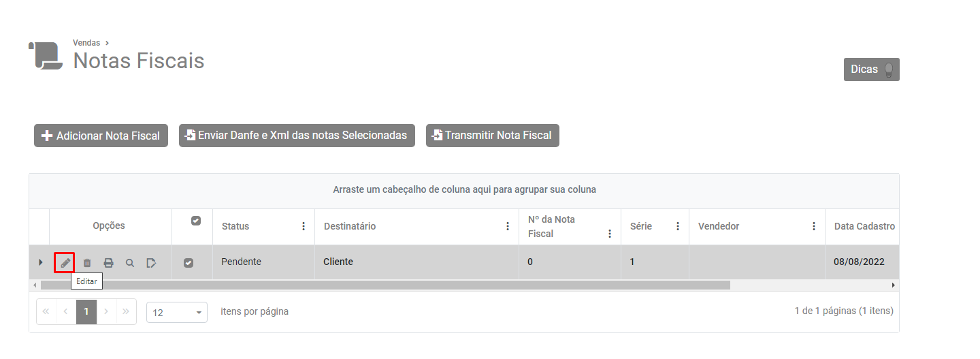The height and width of the screenshot is (359, 980).
Task: Click the magnifier view icon in the row
Action: tap(130, 262)
